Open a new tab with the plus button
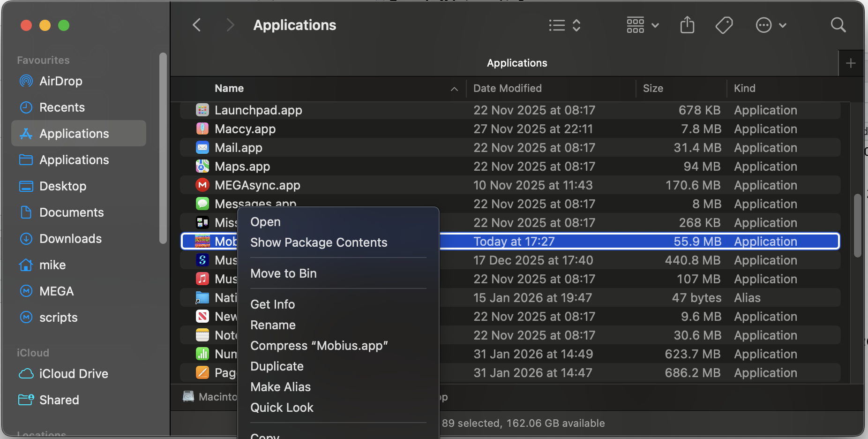This screenshot has height=439, width=868. (850, 62)
